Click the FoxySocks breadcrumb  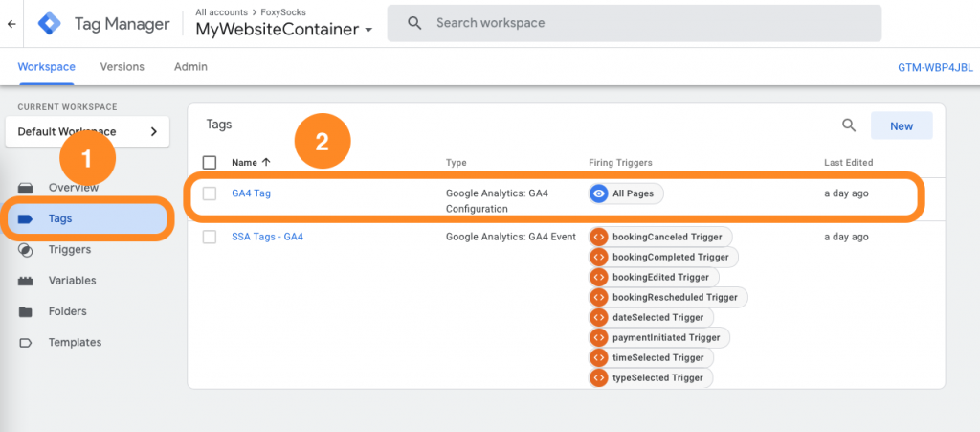click(283, 11)
